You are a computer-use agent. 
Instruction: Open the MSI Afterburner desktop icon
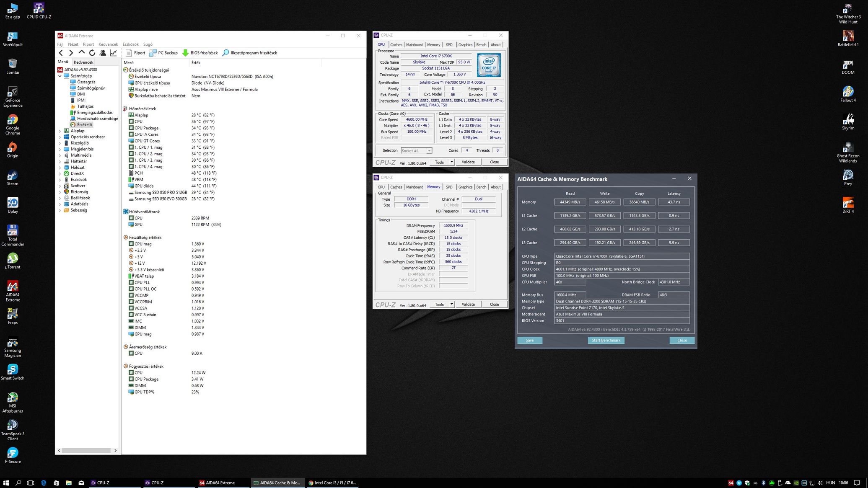tap(13, 403)
